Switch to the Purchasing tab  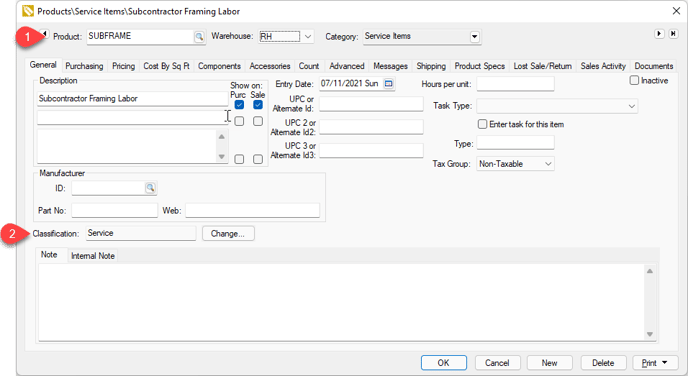tap(84, 66)
